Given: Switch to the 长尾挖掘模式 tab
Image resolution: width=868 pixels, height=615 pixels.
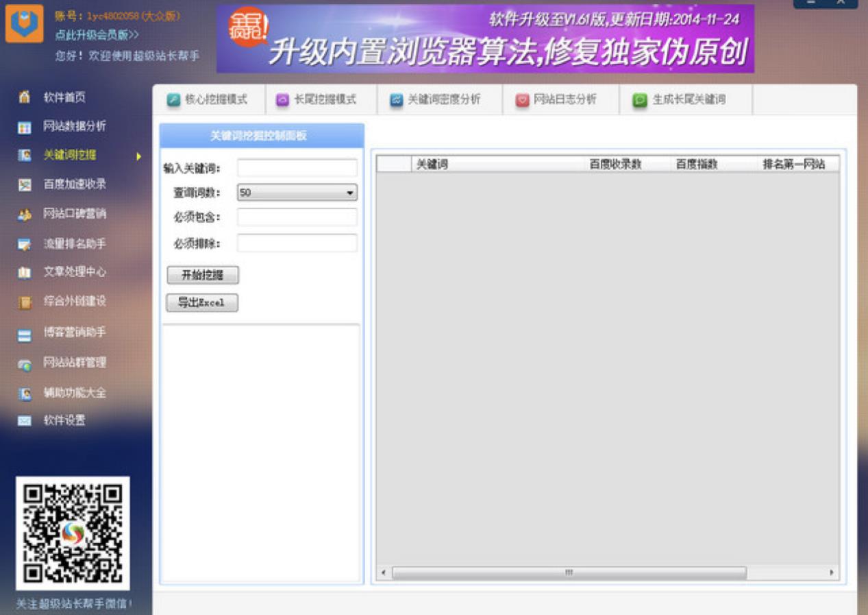Looking at the screenshot, I should click(317, 100).
